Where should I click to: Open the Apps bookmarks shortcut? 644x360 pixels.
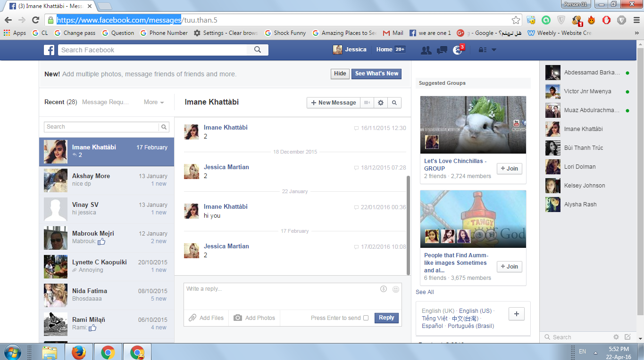[x=15, y=33]
